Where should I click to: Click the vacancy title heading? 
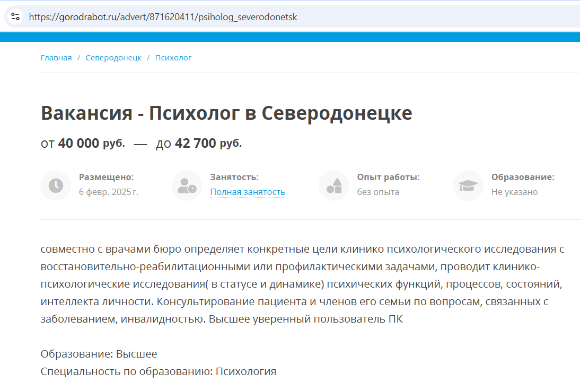pyautogui.click(x=226, y=113)
